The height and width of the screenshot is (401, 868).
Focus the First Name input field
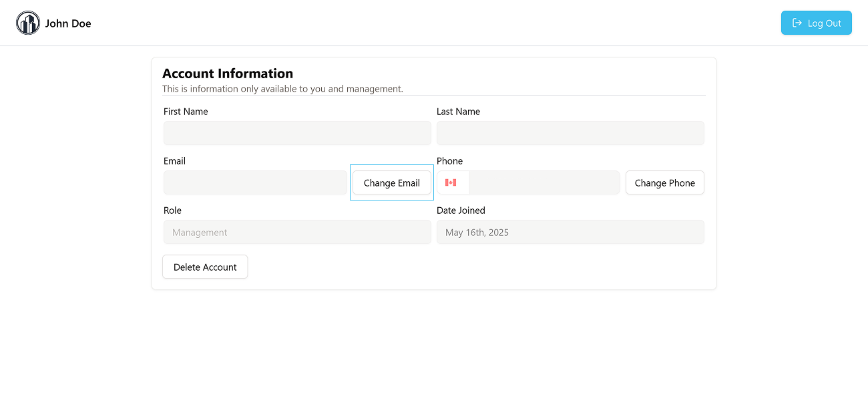(297, 133)
